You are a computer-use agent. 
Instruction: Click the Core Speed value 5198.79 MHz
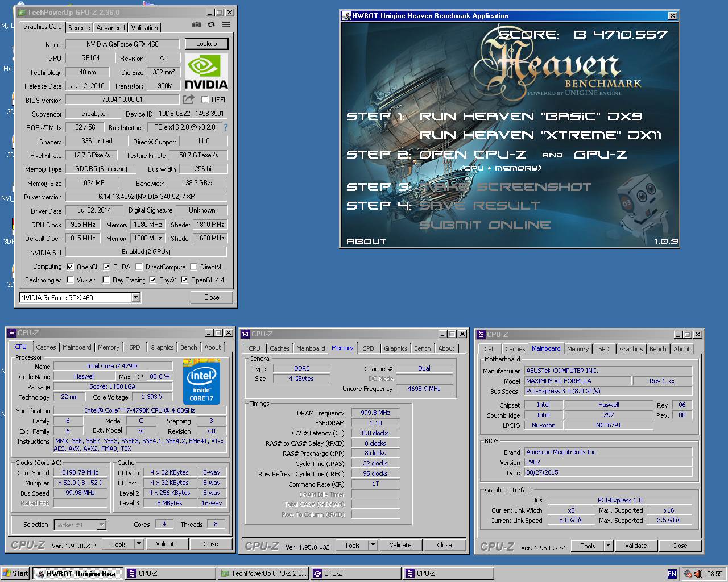click(x=80, y=472)
